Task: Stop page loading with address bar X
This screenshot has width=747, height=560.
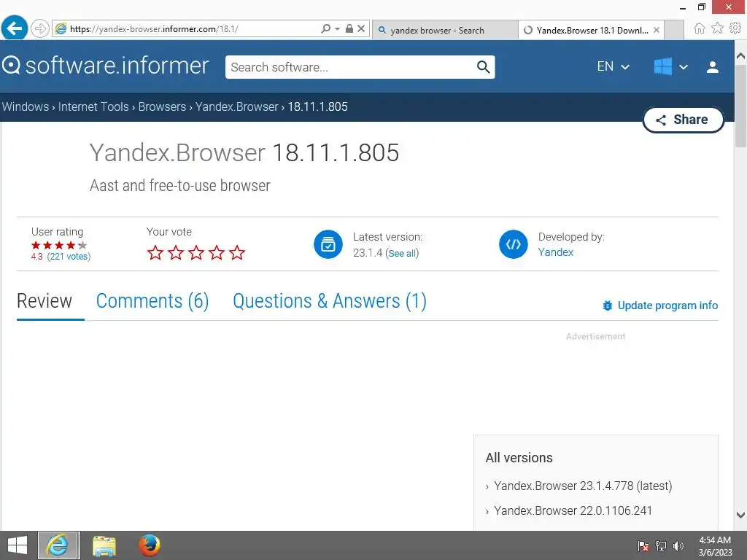Action: pos(361,28)
